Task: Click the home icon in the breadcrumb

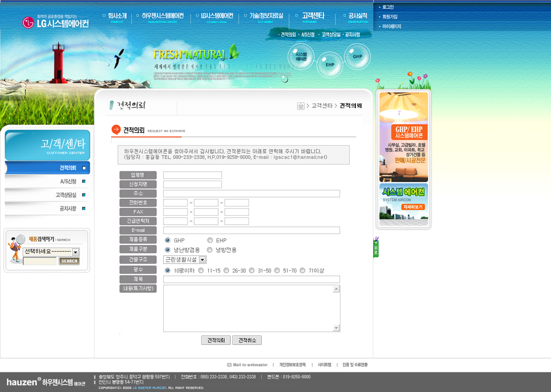Action: (x=301, y=106)
